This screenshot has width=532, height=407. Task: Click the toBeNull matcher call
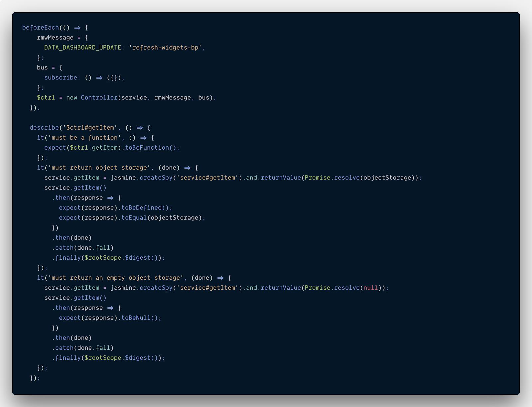point(136,318)
